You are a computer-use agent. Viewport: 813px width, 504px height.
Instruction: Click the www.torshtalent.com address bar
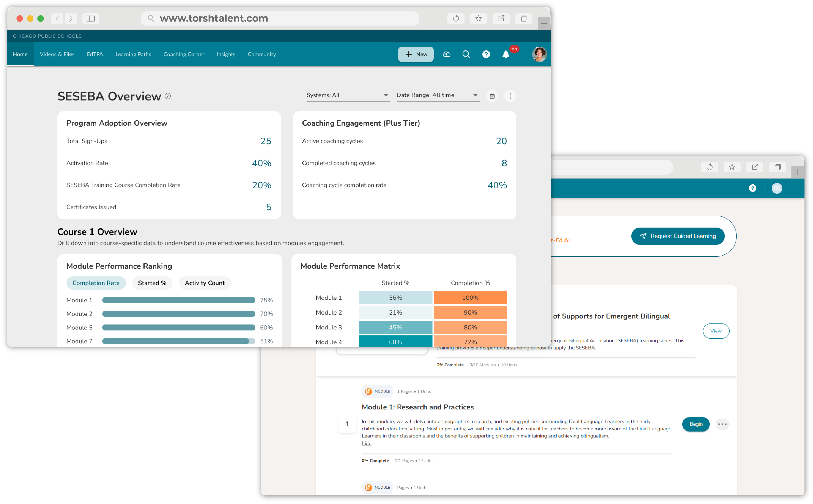[x=280, y=18]
